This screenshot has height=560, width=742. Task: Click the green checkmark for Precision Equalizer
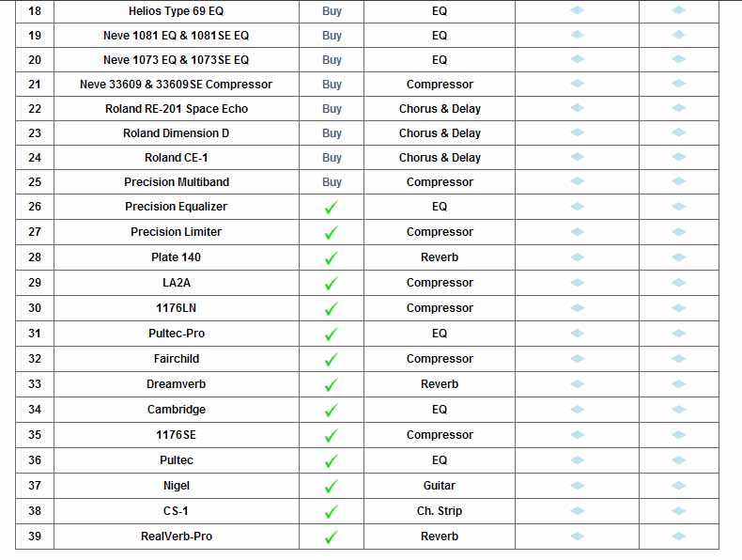pyautogui.click(x=331, y=208)
